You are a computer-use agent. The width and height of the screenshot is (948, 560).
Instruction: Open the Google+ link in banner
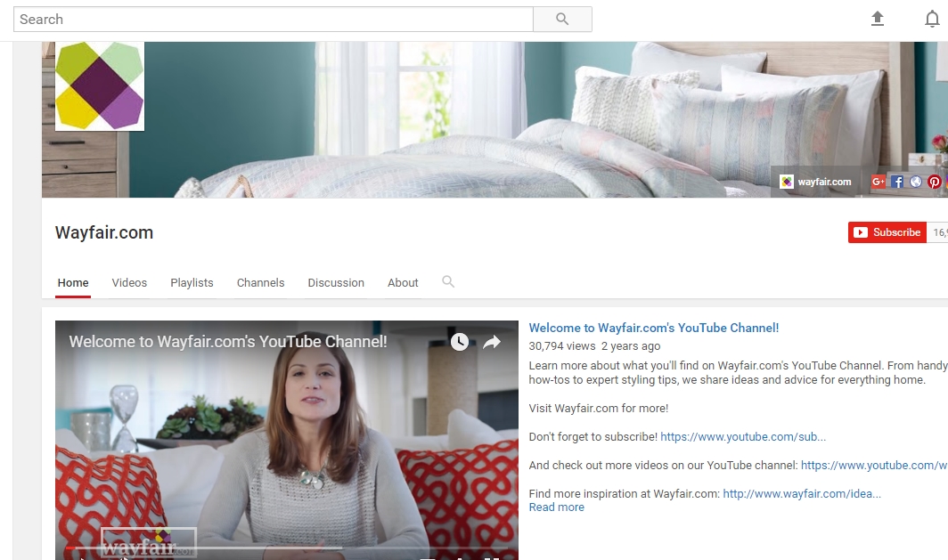click(878, 182)
